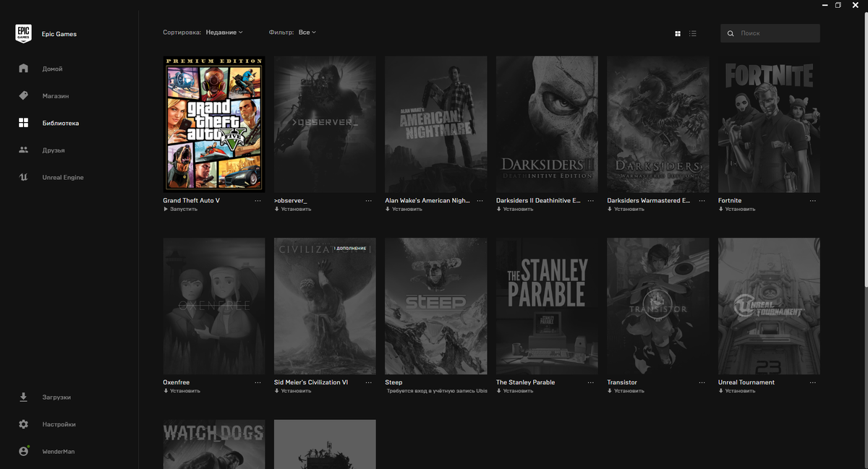The width and height of the screenshot is (868, 469).
Task: Click Установить under >observer_
Action: 293,209
